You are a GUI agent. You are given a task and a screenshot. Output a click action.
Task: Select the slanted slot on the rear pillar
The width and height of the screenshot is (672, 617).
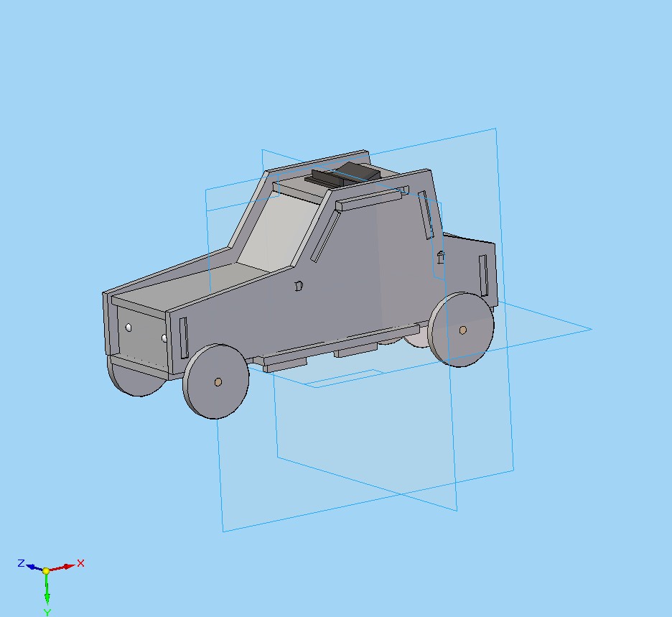tap(426, 215)
